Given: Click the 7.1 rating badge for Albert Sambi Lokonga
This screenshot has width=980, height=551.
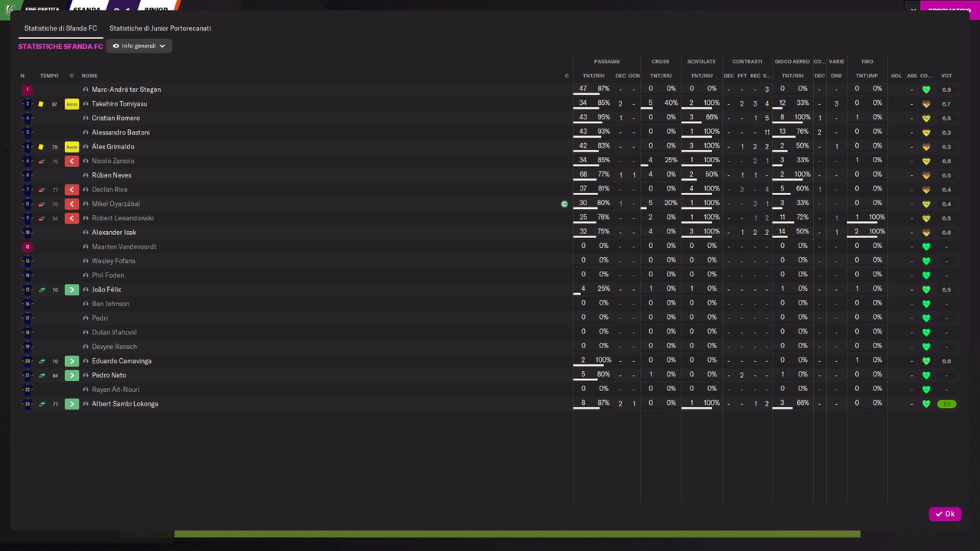Looking at the screenshot, I should (x=946, y=404).
